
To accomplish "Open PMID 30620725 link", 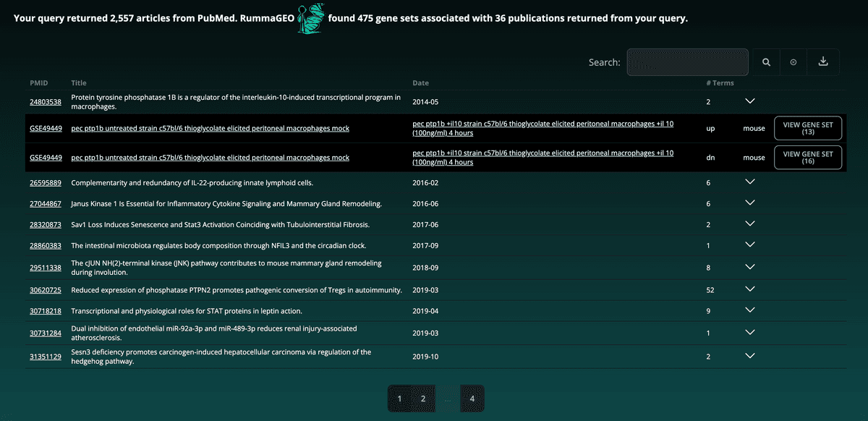I will click(46, 290).
